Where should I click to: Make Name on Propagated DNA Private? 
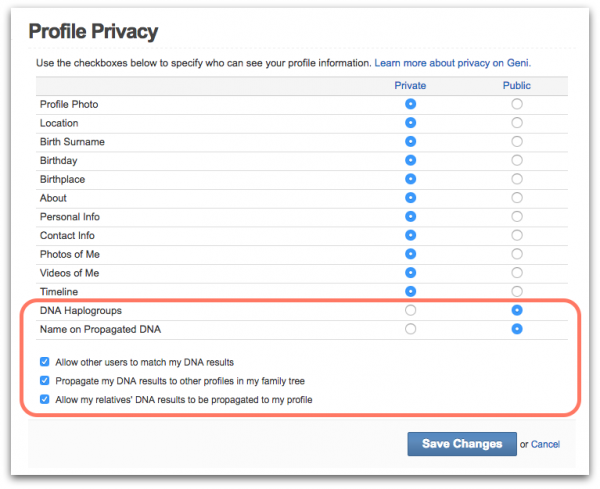(x=410, y=329)
